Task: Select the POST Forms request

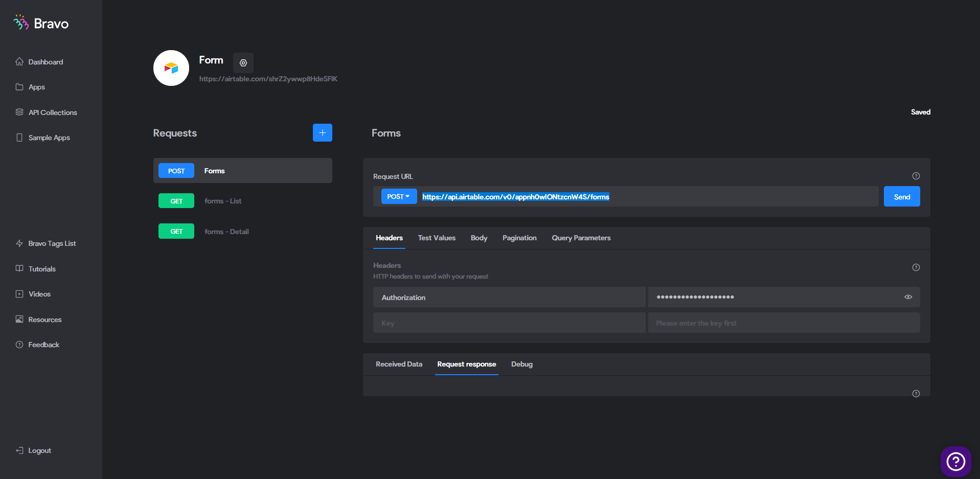Action: 243,170
